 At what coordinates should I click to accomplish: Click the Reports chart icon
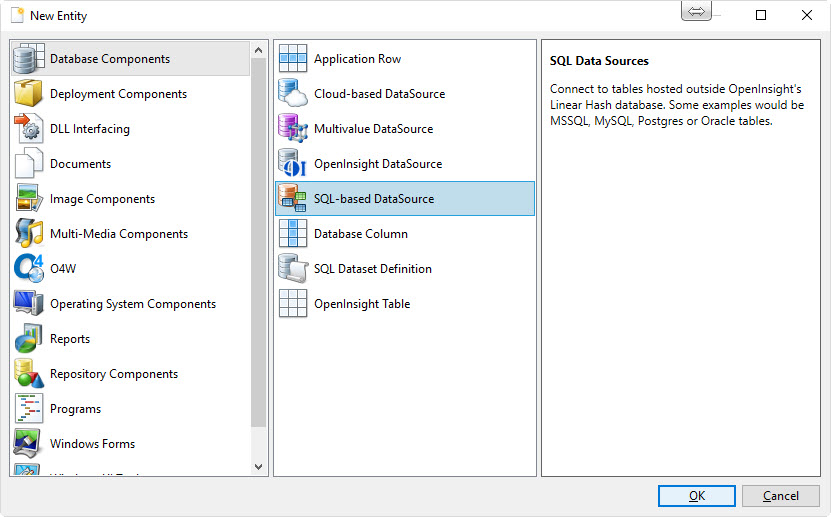point(29,338)
